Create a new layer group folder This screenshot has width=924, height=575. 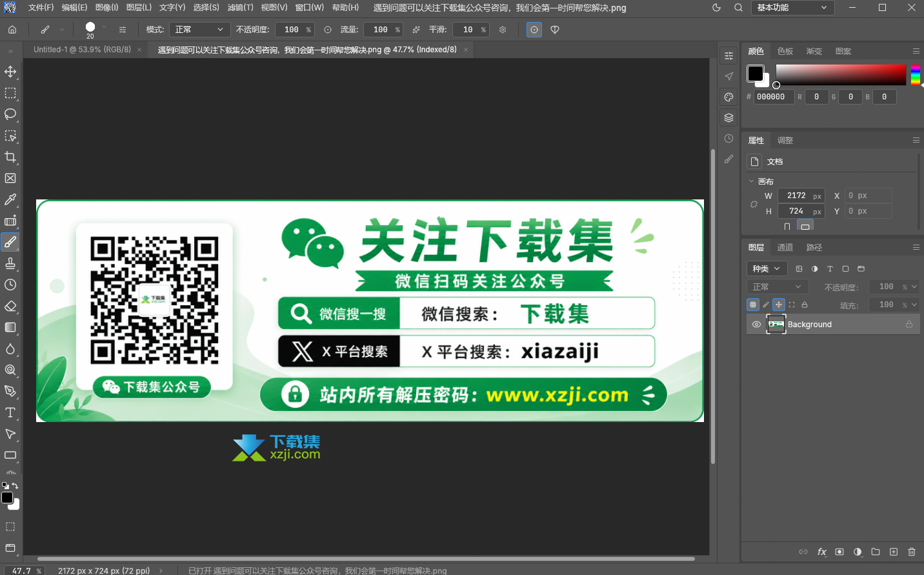(876, 552)
